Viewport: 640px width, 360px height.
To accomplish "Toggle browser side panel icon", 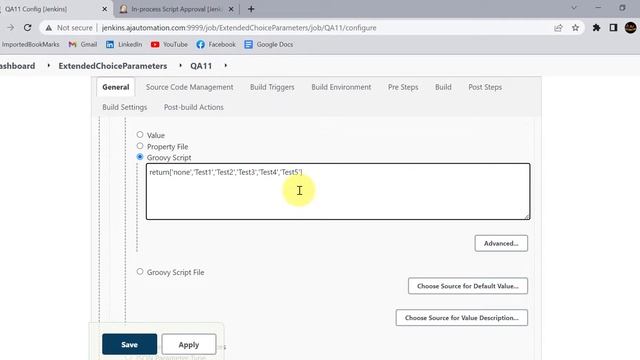I will click(x=613, y=28).
